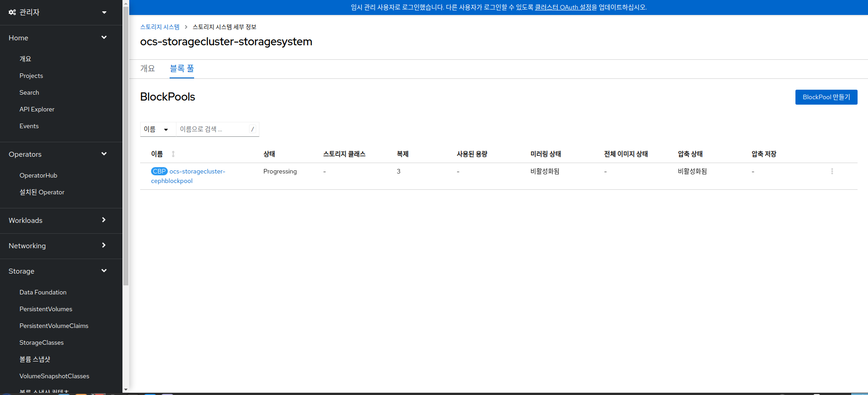Open 설치된 Operator page
Image resolution: width=868 pixels, height=395 pixels.
tap(42, 192)
